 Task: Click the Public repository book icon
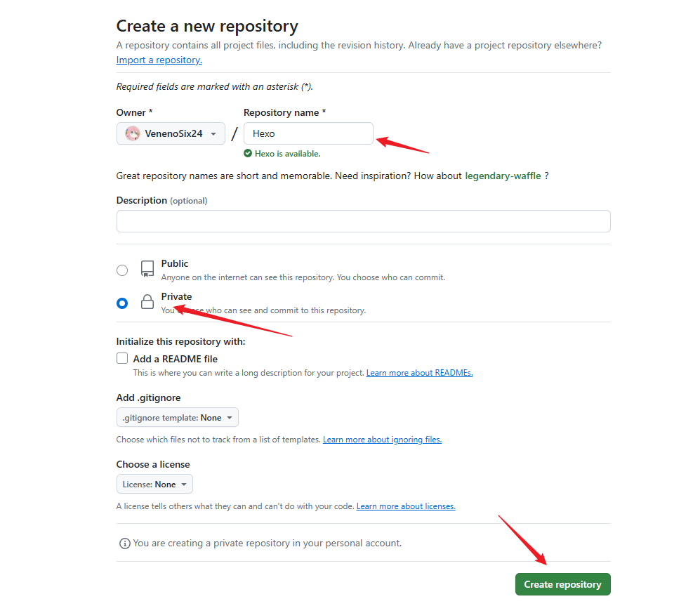tap(147, 269)
